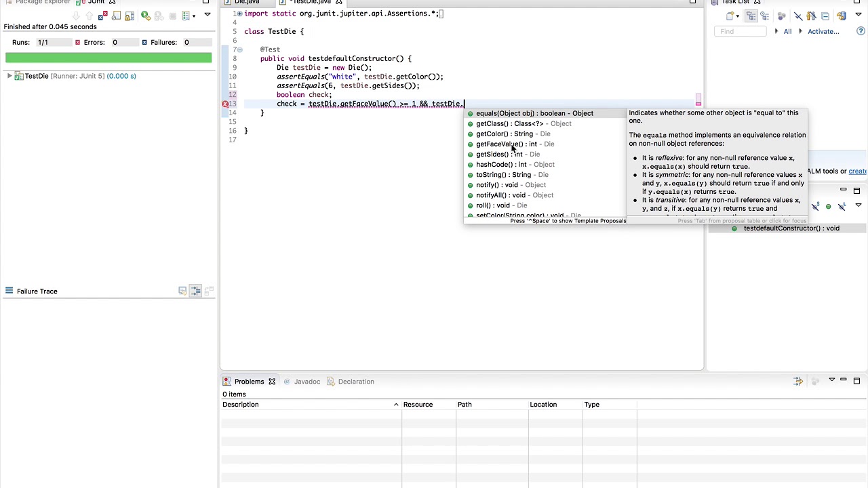
Task: Expand the folded import statement
Action: 239,14
